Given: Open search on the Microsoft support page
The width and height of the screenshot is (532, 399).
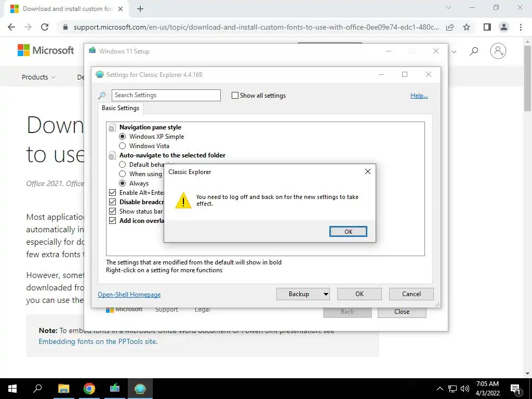Looking at the screenshot, I should coord(474,51).
